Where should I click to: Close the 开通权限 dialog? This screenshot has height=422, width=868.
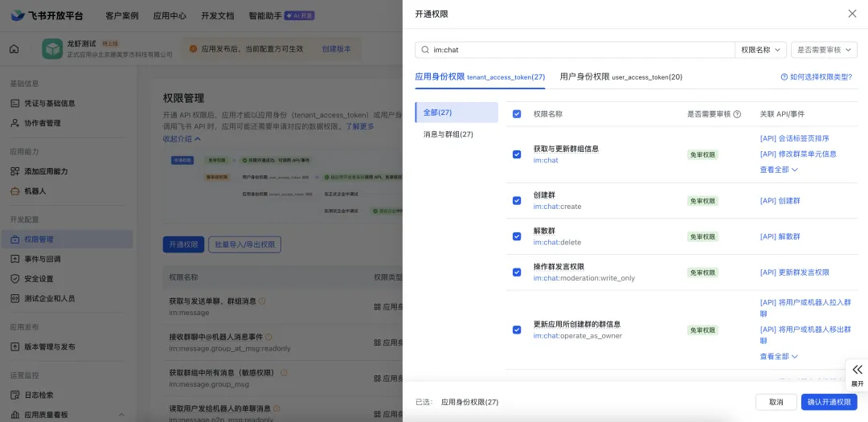pos(852,14)
